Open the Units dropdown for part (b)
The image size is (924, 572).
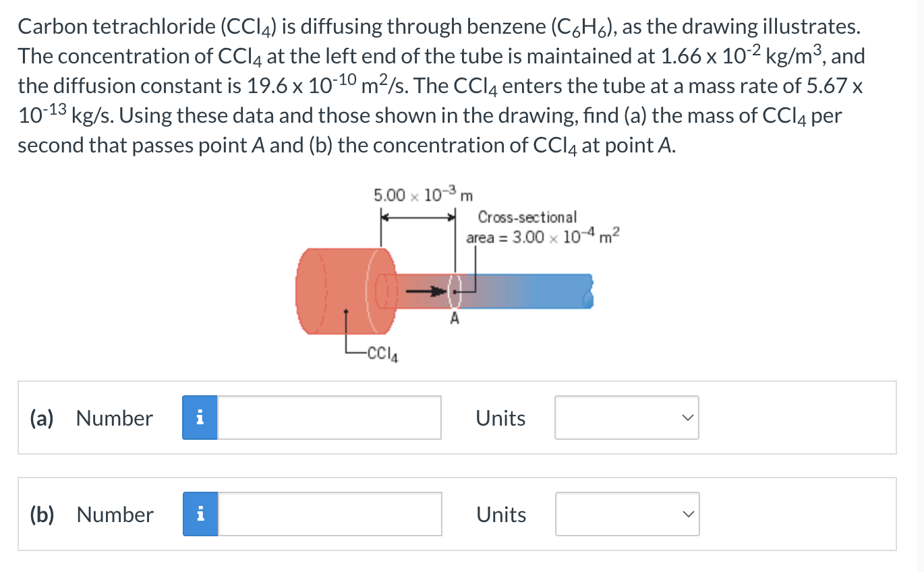pyautogui.click(x=626, y=514)
